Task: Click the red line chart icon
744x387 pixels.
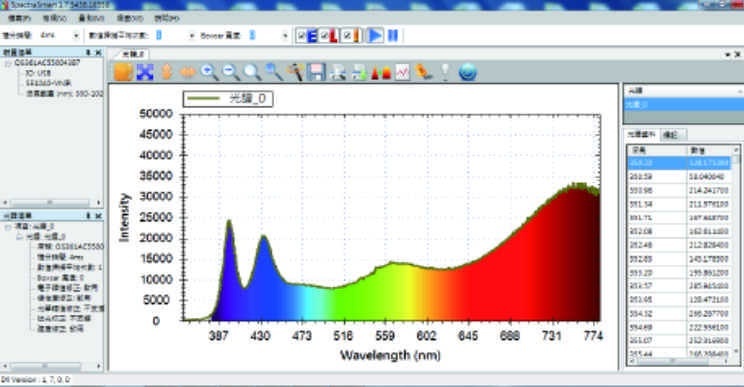Action: [402, 72]
